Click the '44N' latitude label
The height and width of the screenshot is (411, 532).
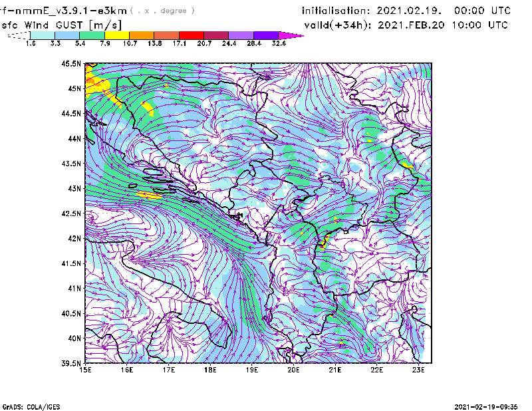(74, 138)
